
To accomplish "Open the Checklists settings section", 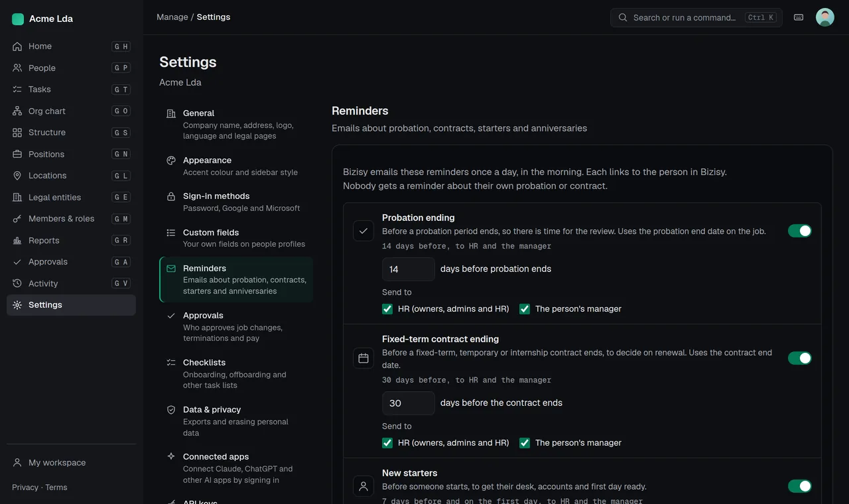I will click(236, 373).
